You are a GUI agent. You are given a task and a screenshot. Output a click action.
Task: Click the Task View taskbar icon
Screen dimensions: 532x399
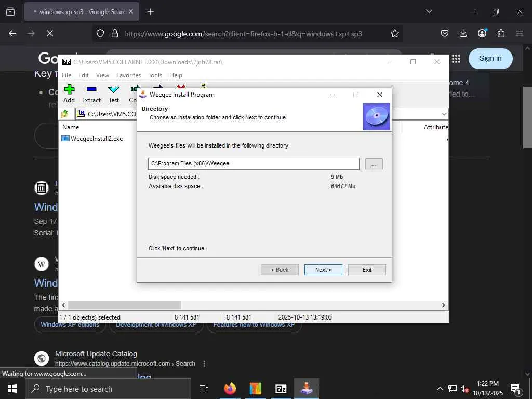pos(203,389)
